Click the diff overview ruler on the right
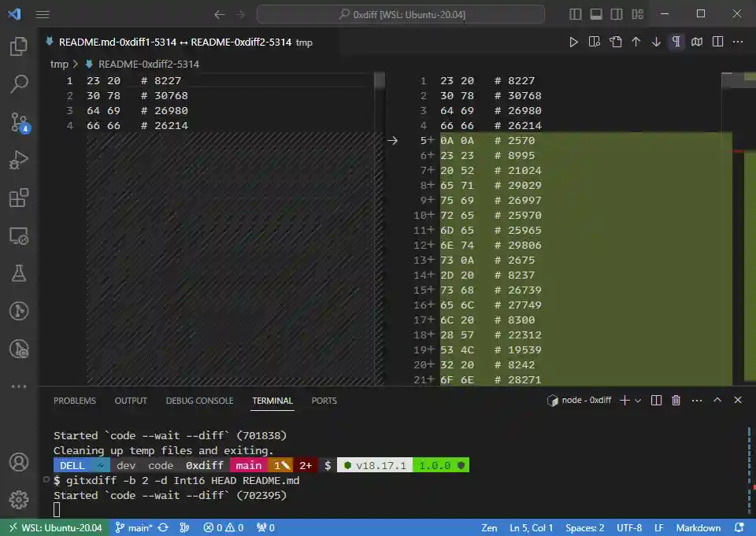Viewport: 756px width, 536px height. pos(749,236)
